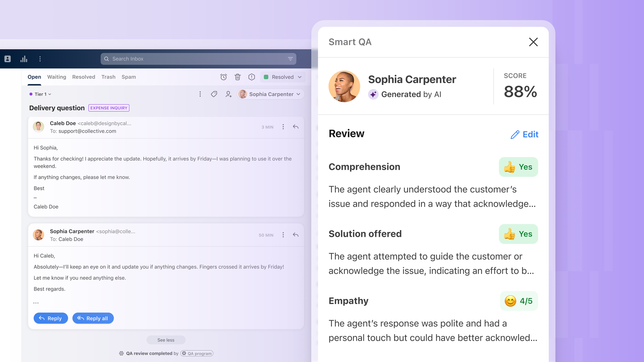This screenshot has width=644, height=362.
Task: Toggle the Comprehension thumbs-up rating
Action: tap(518, 167)
